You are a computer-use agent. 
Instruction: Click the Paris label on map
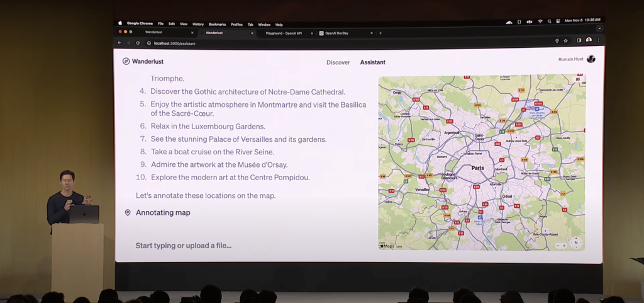(x=478, y=168)
